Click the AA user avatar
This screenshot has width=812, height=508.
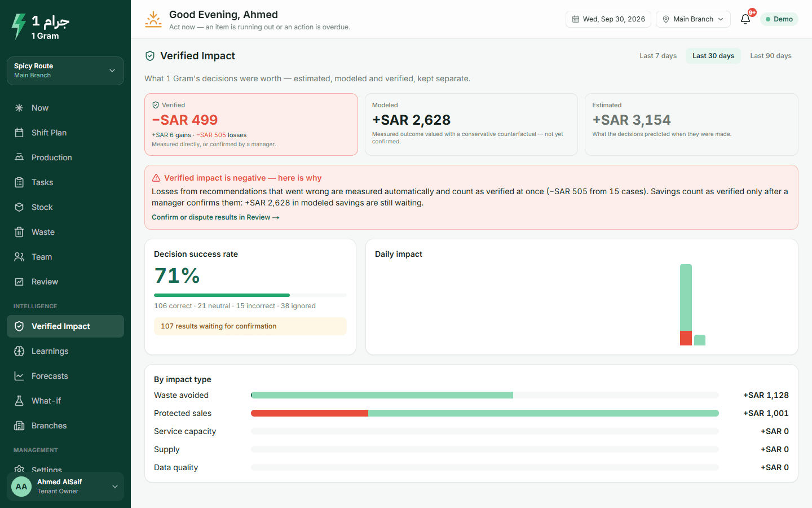(21, 487)
